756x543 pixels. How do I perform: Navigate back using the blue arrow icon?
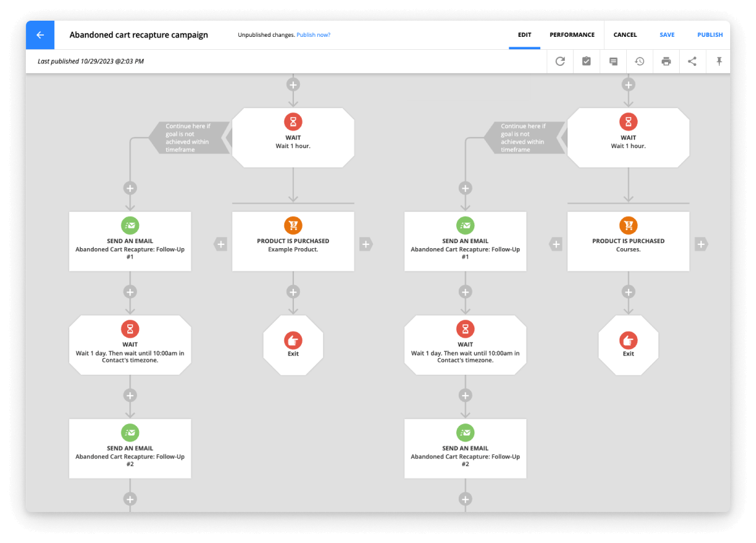point(39,35)
